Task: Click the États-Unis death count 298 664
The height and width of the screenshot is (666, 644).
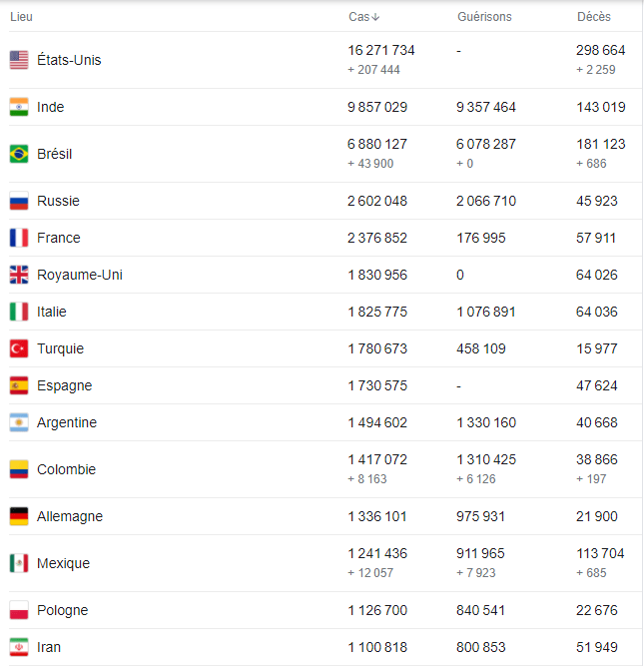Action: tap(601, 50)
